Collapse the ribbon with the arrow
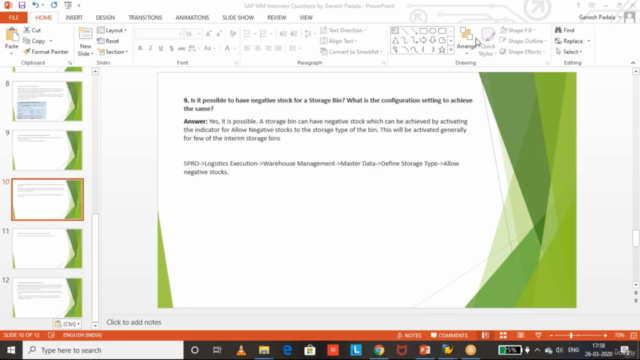This screenshot has width=640, height=360. (x=633, y=63)
